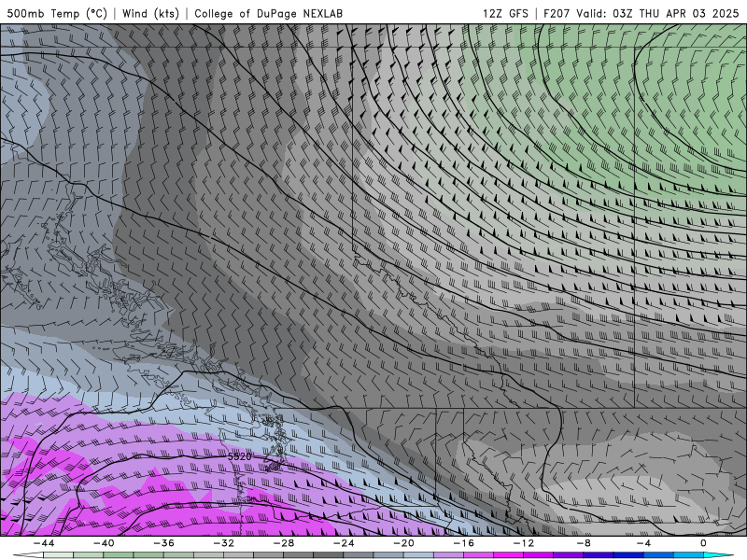This screenshot has width=747, height=560.
Task: Click the "College of DuPage NEXLAB" text
Action: pyautogui.click(x=268, y=13)
